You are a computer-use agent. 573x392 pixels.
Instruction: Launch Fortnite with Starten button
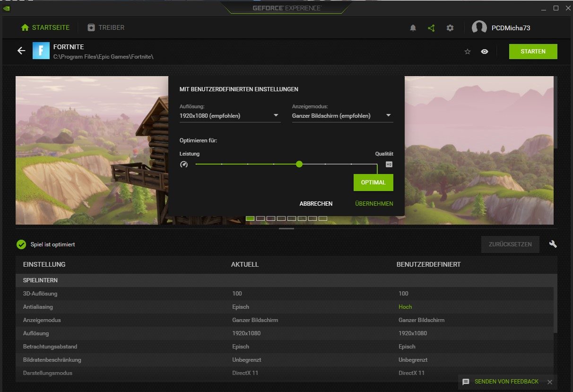click(533, 52)
